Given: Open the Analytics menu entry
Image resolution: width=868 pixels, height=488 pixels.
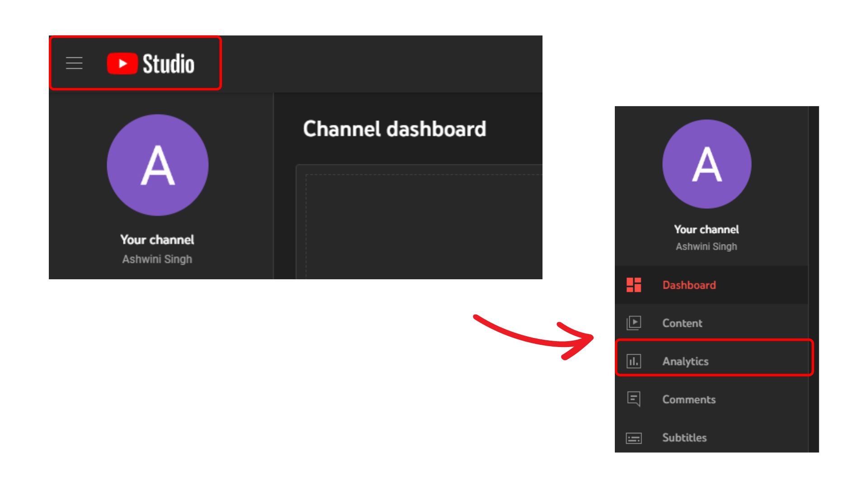Looking at the screenshot, I should (x=685, y=361).
